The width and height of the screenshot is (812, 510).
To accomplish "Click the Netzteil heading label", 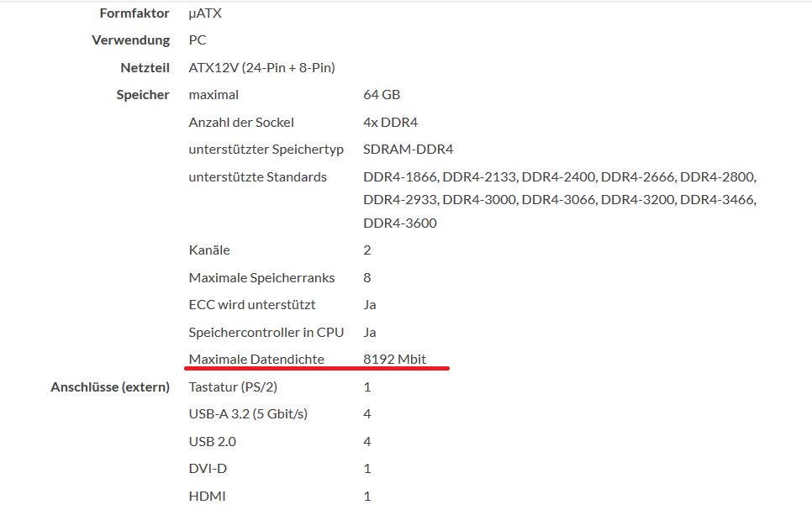I will [145, 67].
